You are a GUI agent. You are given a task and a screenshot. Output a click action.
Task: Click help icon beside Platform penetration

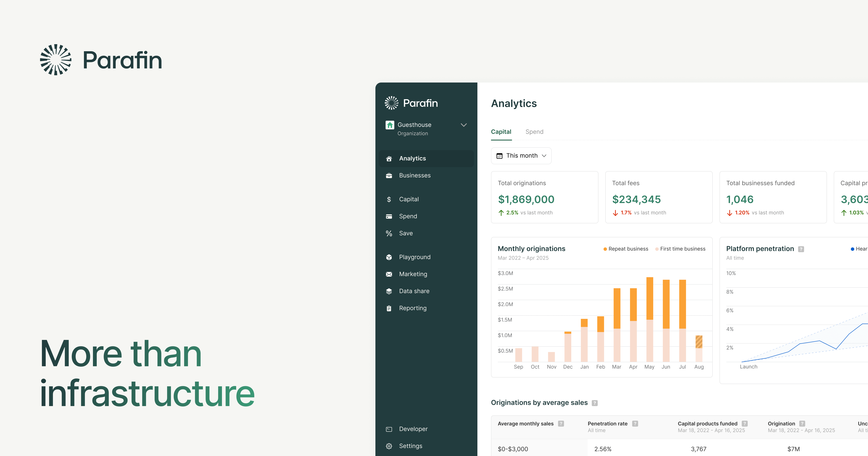click(801, 249)
